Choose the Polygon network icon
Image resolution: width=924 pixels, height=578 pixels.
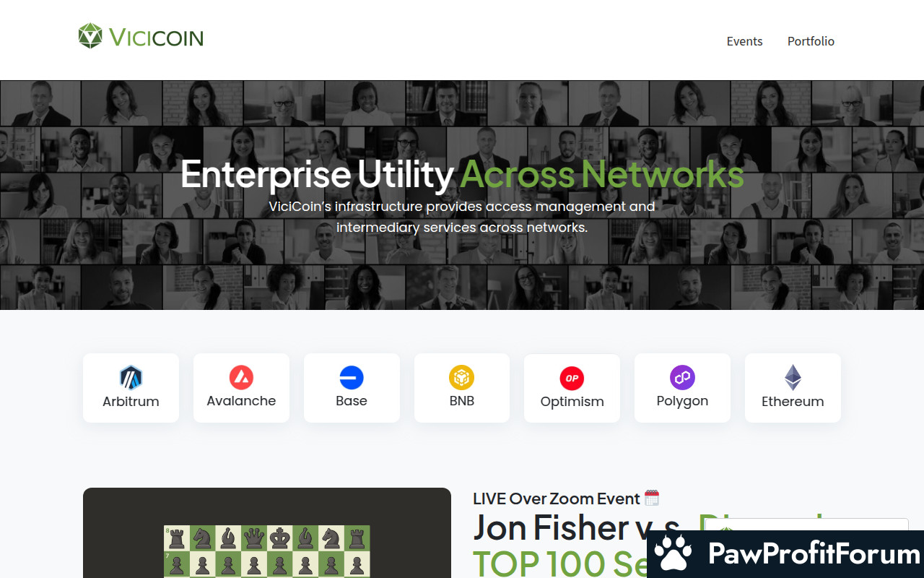click(x=682, y=377)
